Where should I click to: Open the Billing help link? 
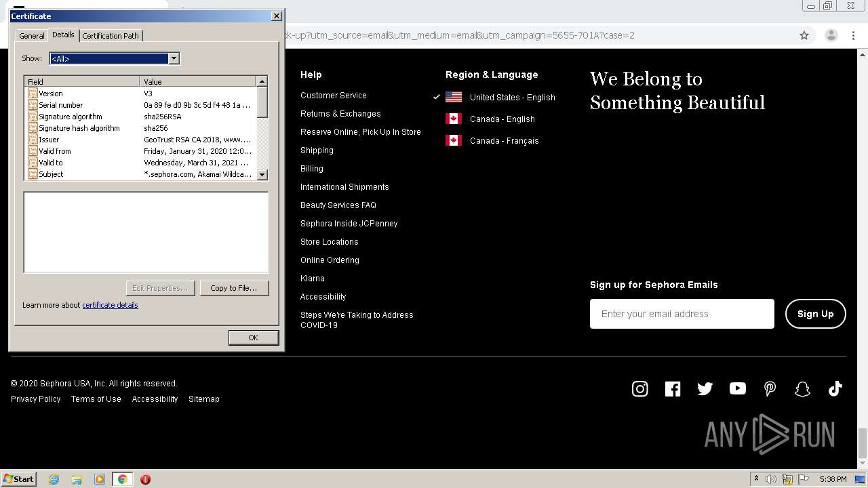312,169
